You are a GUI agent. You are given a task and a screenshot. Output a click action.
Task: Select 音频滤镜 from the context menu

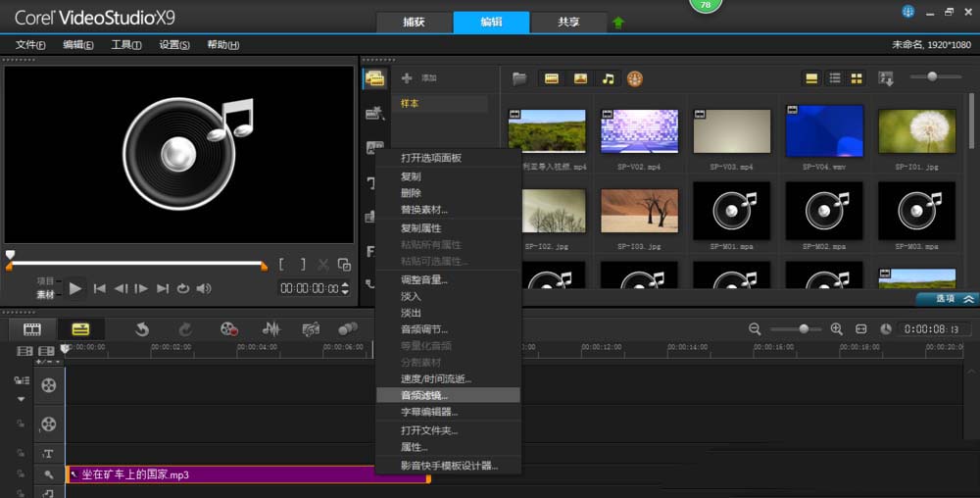click(x=424, y=395)
